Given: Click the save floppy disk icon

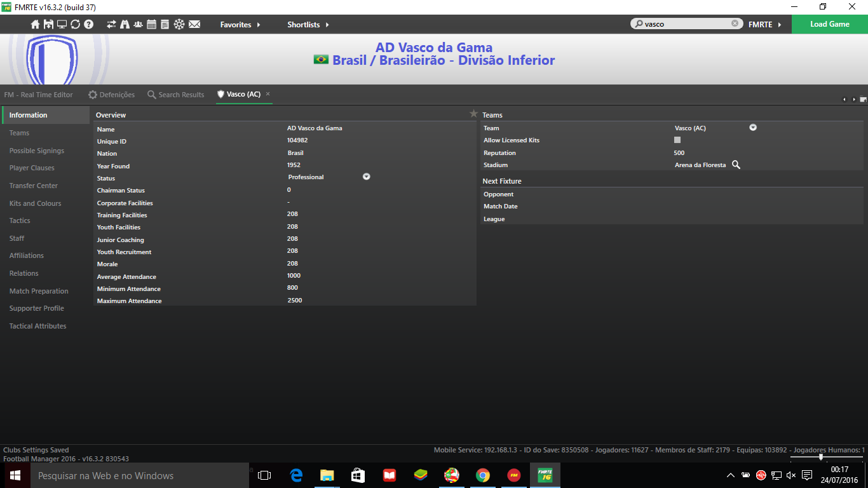Looking at the screenshot, I should pos(49,24).
